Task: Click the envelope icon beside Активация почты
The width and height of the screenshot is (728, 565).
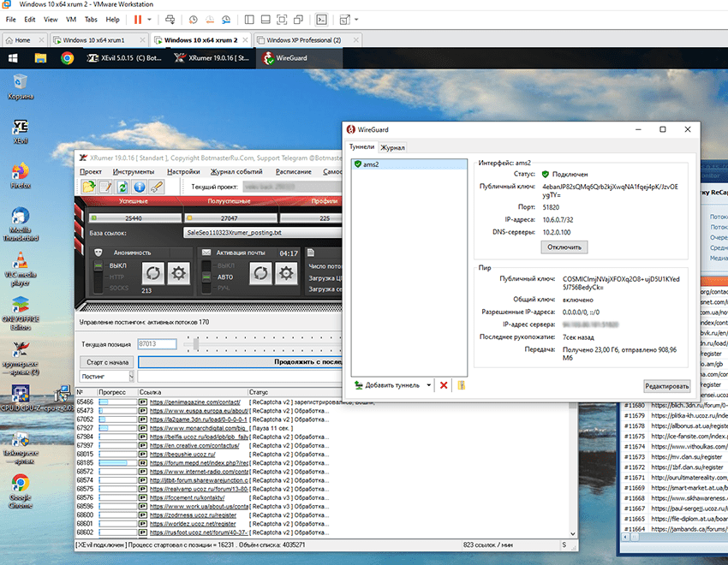Action: (x=206, y=253)
